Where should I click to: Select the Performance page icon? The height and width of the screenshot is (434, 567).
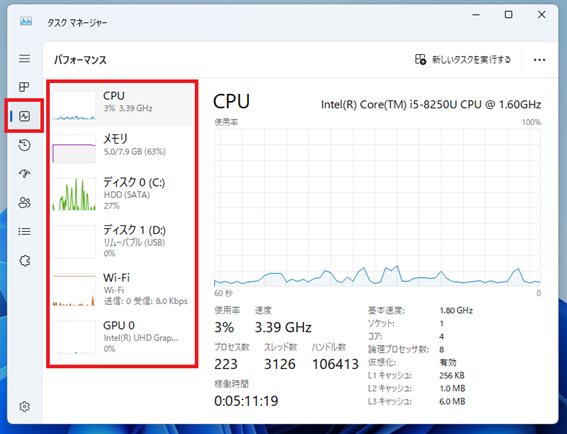coord(25,116)
